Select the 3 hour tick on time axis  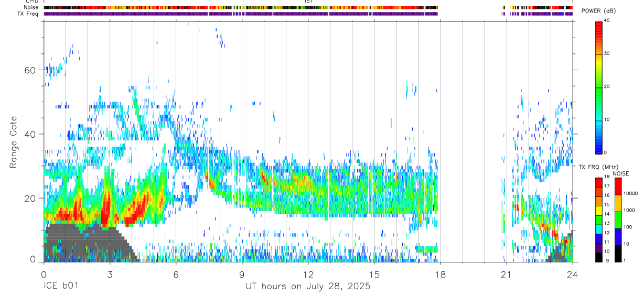[x=110, y=274]
